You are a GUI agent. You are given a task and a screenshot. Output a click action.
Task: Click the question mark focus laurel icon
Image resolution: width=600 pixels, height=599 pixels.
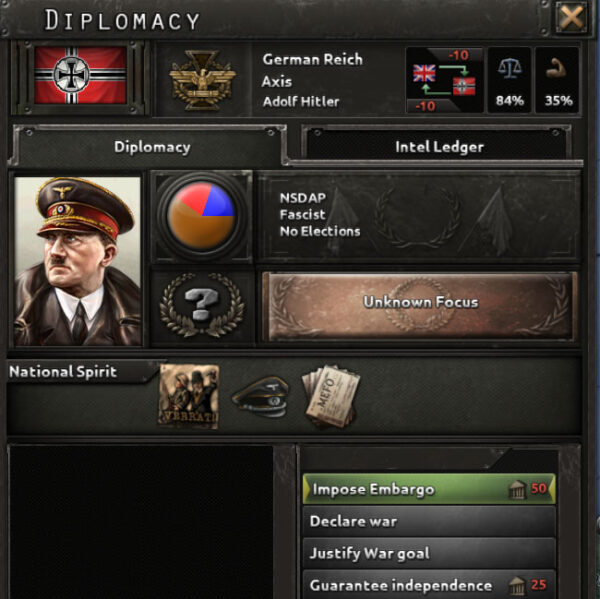202,305
